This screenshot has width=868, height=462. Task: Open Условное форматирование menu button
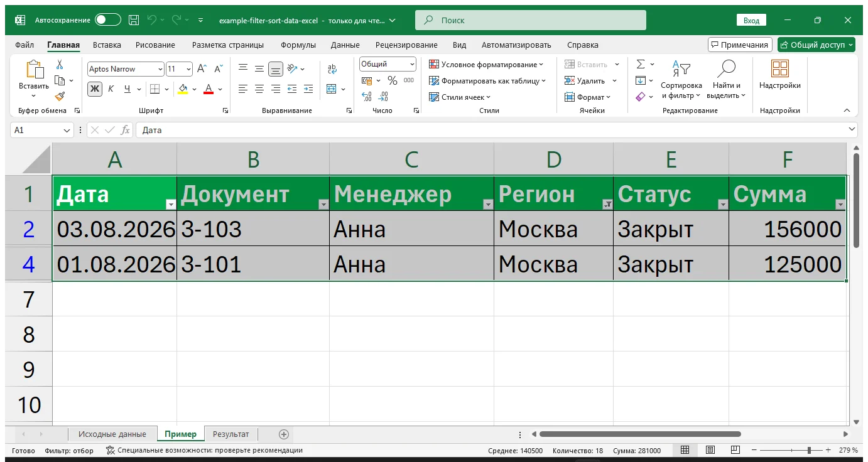click(x=486, y=64)
